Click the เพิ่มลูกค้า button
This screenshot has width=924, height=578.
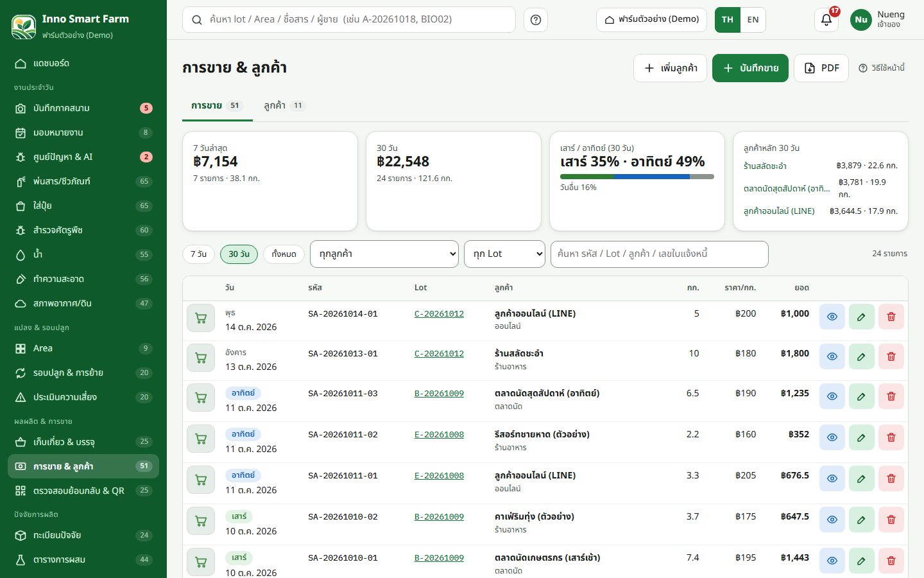point(671,68)
